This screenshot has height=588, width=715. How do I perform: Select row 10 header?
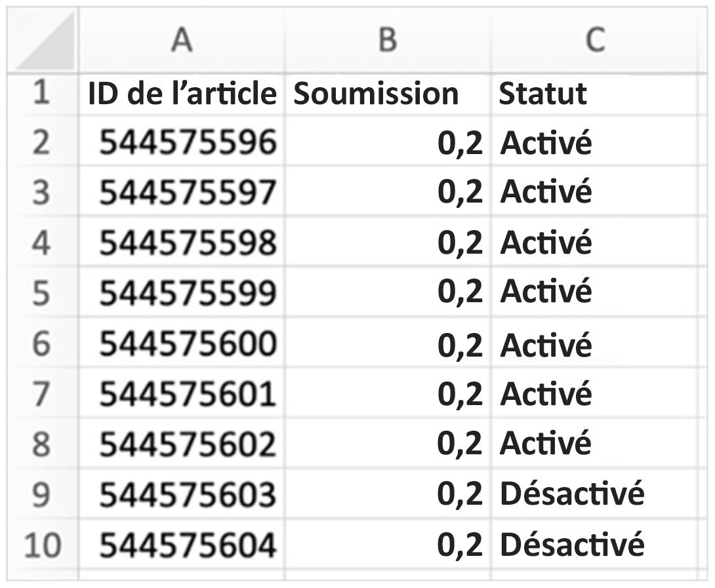(x=42, y=544)
